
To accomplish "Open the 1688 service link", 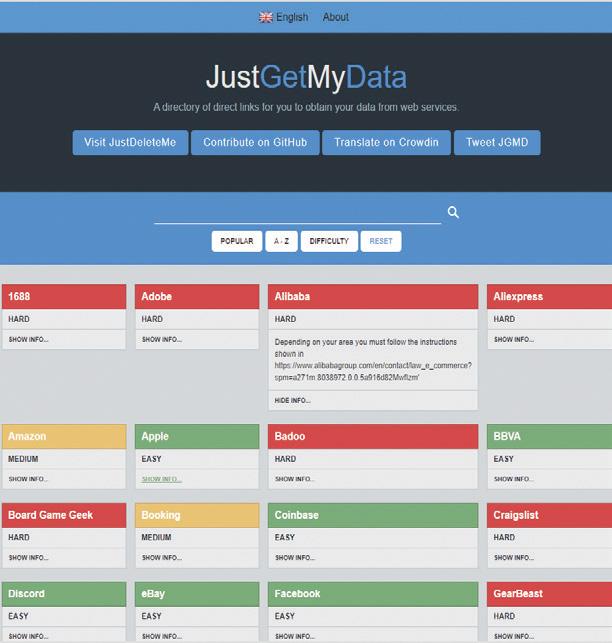I will 64,296.
